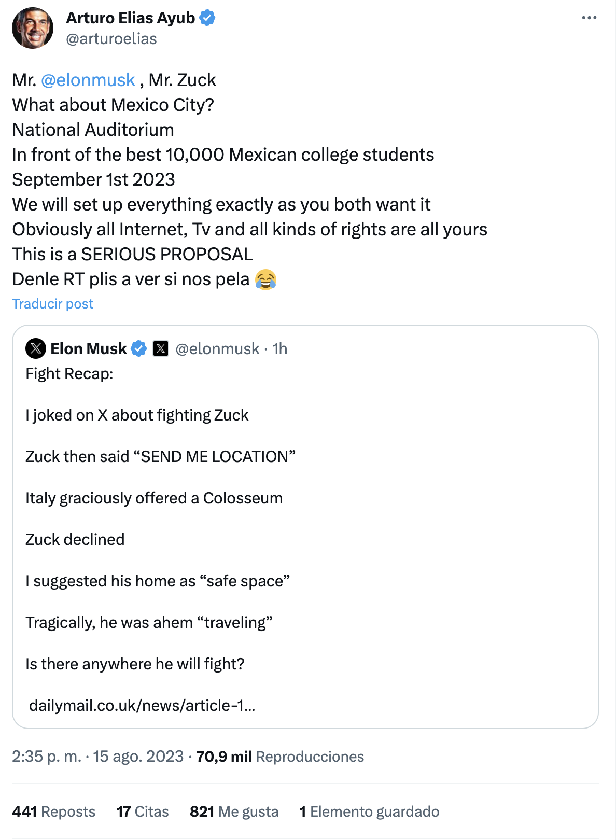Open the three-dot more options menu
The image size is (616, 840).
click(x=589, y=18)
